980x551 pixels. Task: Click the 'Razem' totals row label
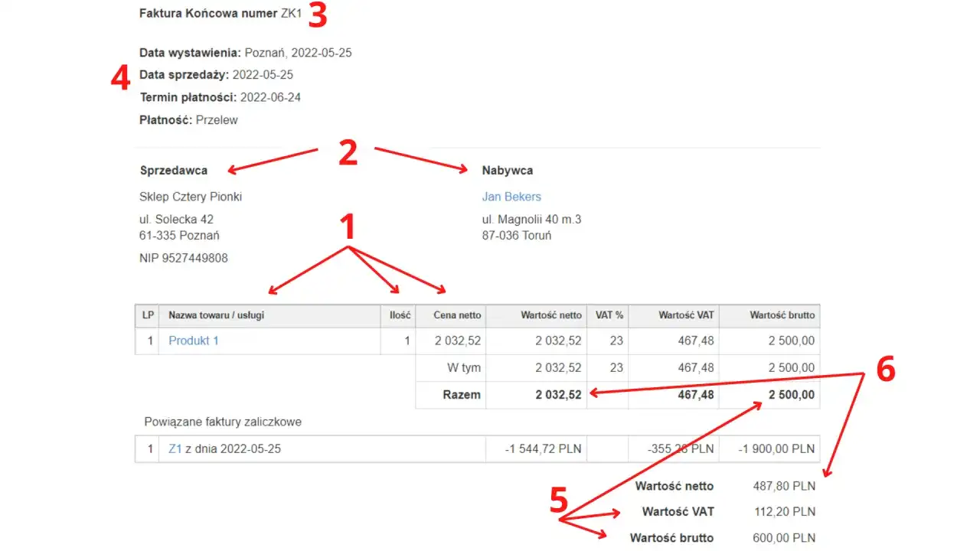462,395
